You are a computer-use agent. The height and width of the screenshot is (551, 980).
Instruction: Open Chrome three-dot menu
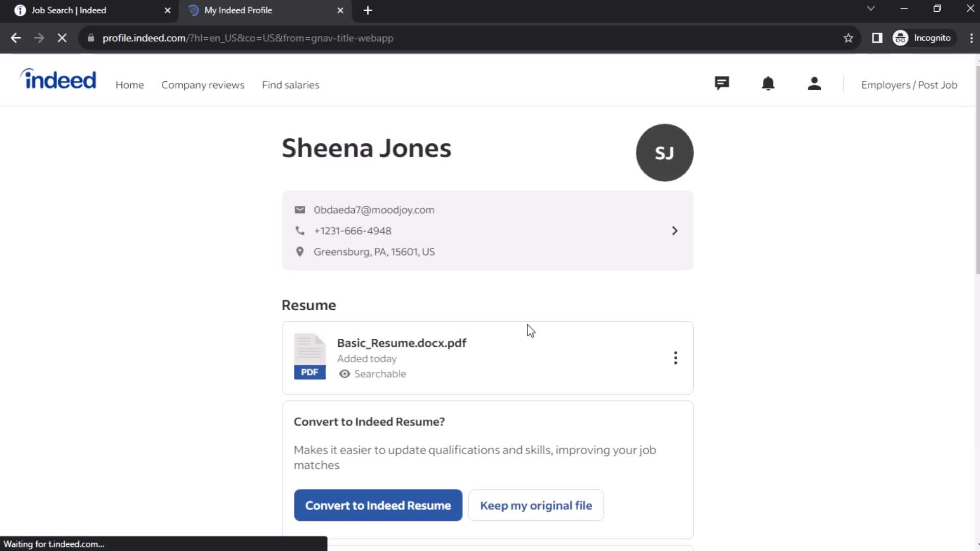coord(971,38)
